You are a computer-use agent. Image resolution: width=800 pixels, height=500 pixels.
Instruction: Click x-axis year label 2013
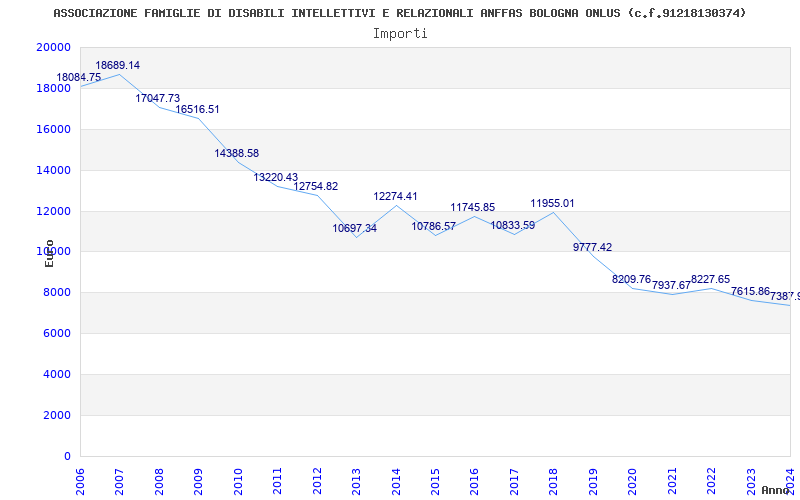(356, 482)
